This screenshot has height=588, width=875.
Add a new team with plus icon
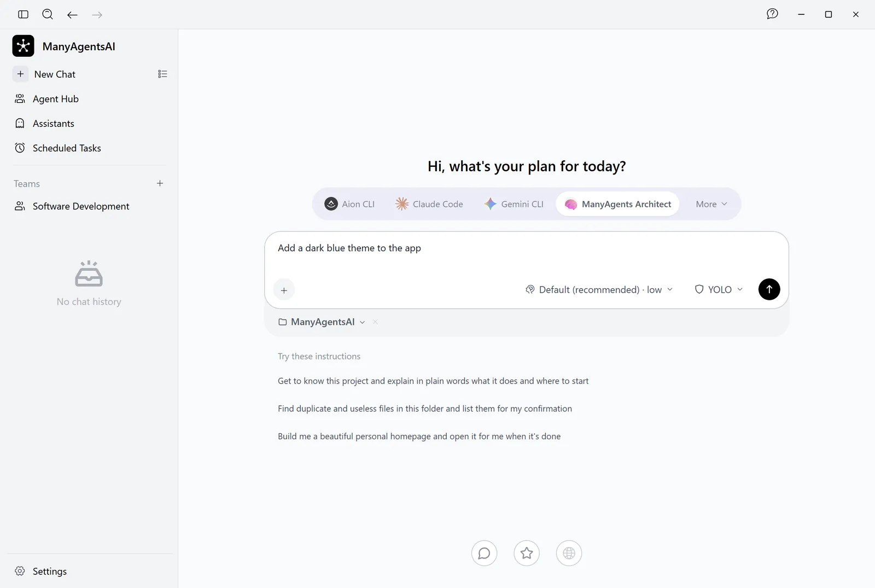click(x=160, y=183)
